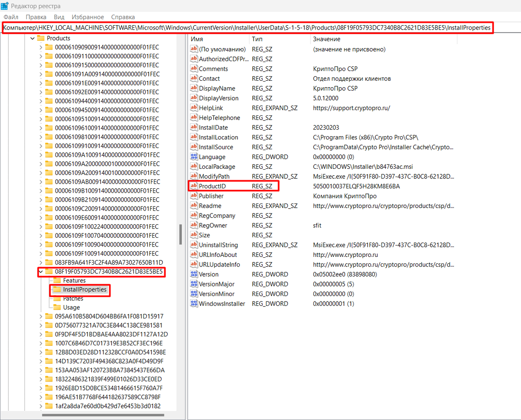Screen dimensions: 521x420
Task: Select key 1926E8D15D0BCE53481466615F760A7F
Action: (109, 388)
